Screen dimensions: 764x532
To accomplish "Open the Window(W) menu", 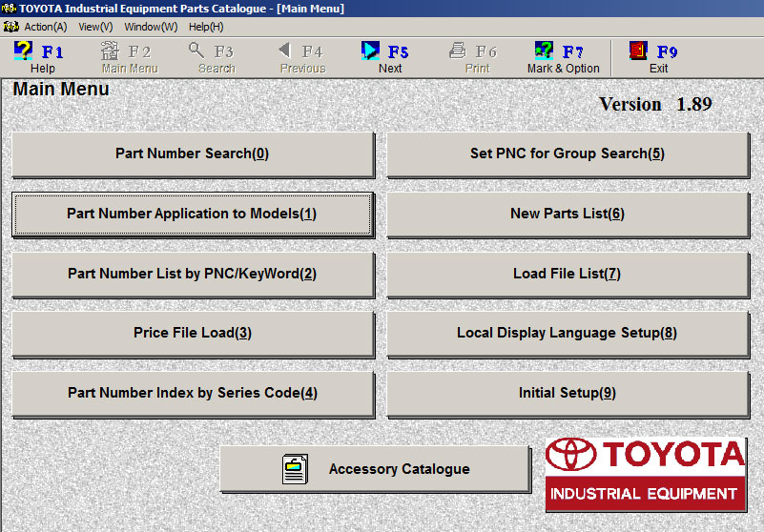I will [151, 27].
